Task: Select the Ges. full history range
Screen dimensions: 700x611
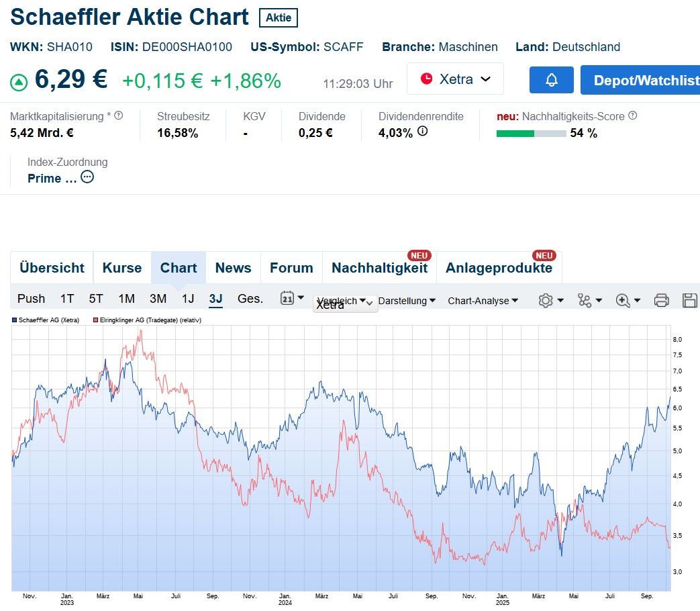Action: click(x=250, y=299)
